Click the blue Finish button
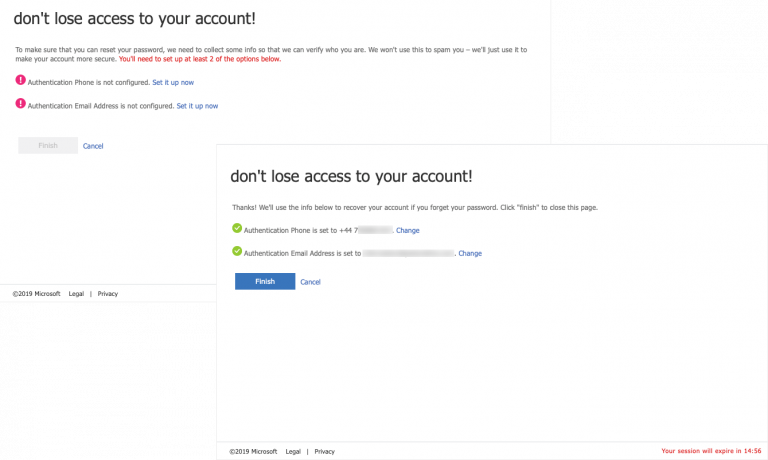 coord(265,281)
